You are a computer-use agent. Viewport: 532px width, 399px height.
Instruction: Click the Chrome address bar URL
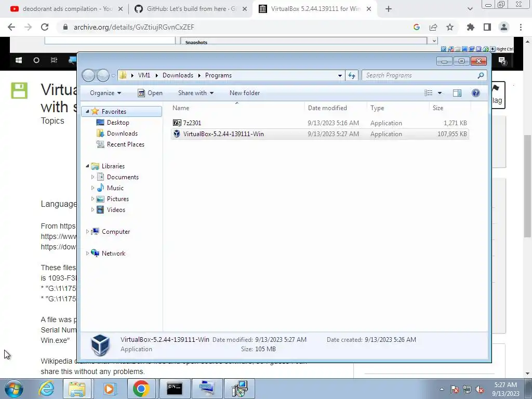[134, 27]
